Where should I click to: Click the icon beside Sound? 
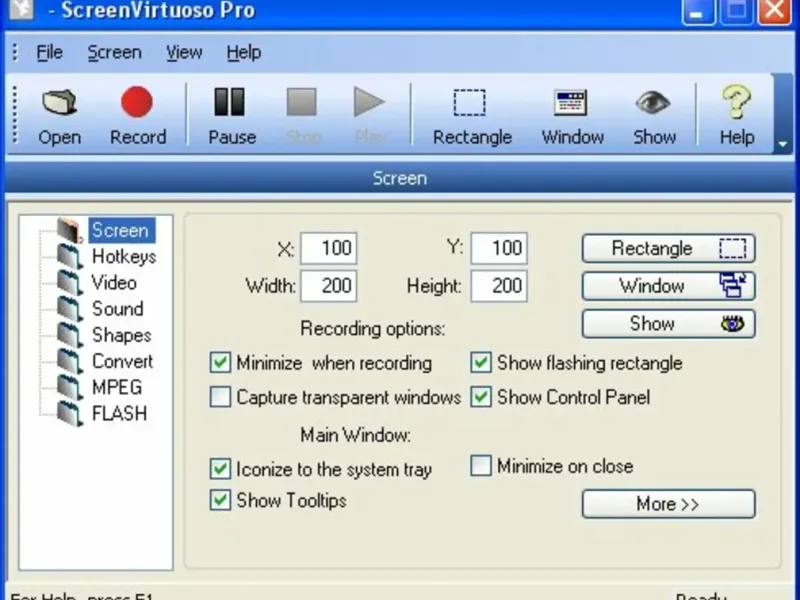(70, 309)
